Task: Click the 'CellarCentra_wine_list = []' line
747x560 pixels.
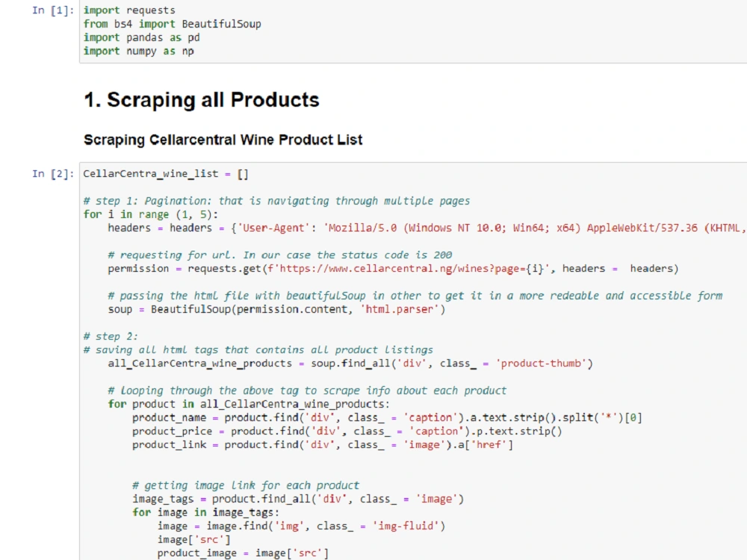Action: pos(166,174)
